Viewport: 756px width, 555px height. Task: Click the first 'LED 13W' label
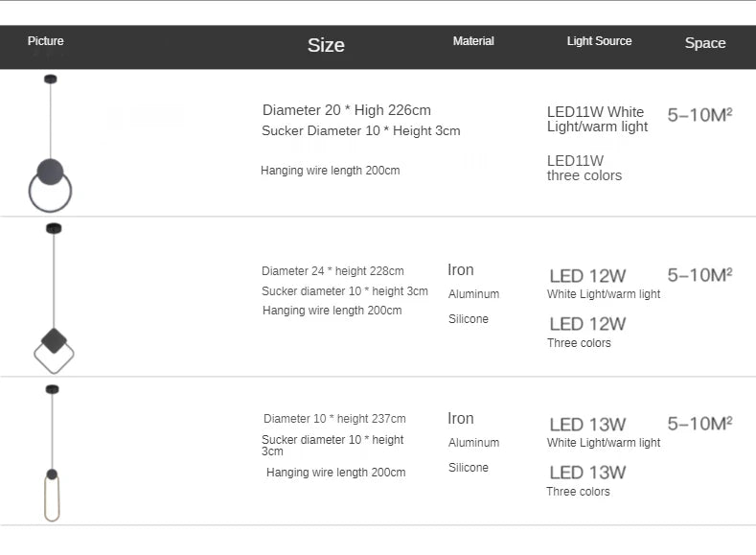(x=587, y=425)
